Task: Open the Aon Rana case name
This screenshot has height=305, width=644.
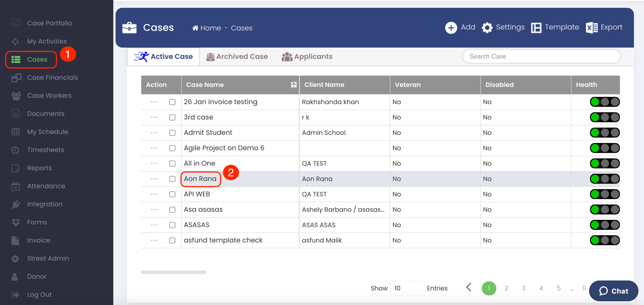Action: tap(200, 179)
